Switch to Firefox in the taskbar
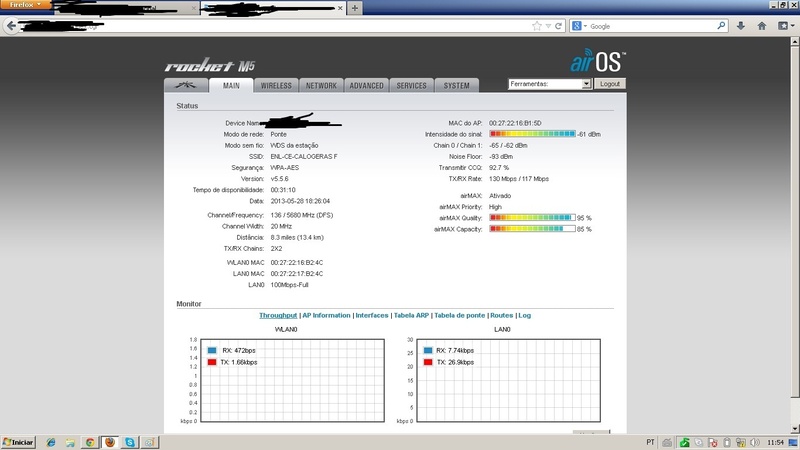800x450 pixels. 110,442
